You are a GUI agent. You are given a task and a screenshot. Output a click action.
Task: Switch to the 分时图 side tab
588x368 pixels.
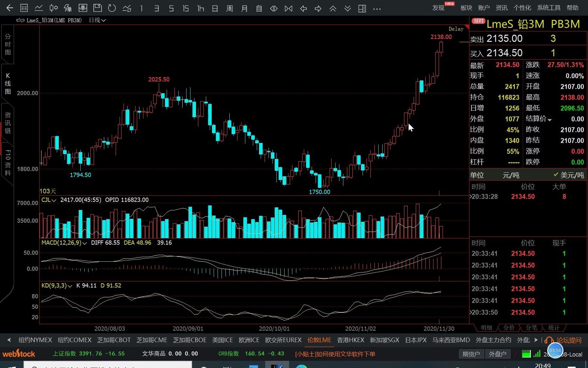click(x=8, y=44)
